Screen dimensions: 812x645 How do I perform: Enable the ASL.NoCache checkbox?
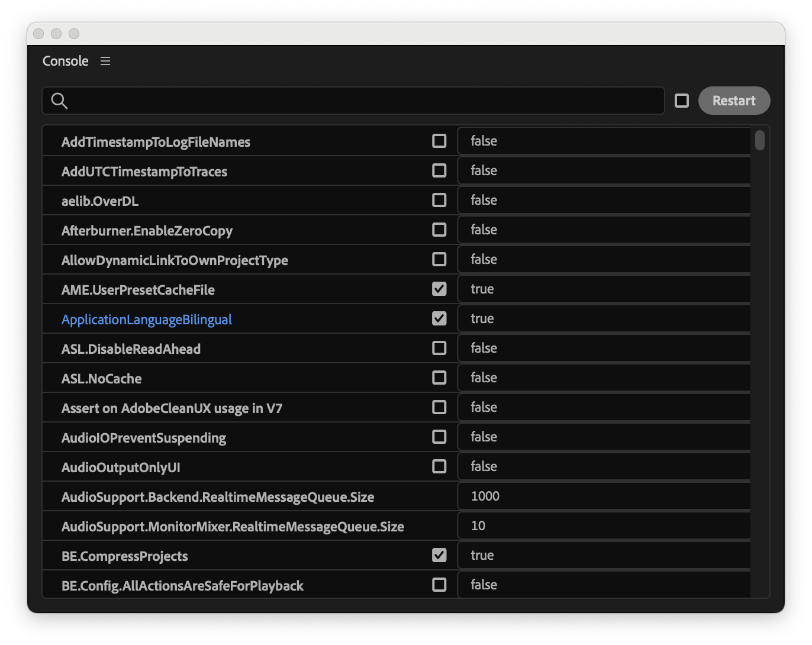click(x=439, y=378)
